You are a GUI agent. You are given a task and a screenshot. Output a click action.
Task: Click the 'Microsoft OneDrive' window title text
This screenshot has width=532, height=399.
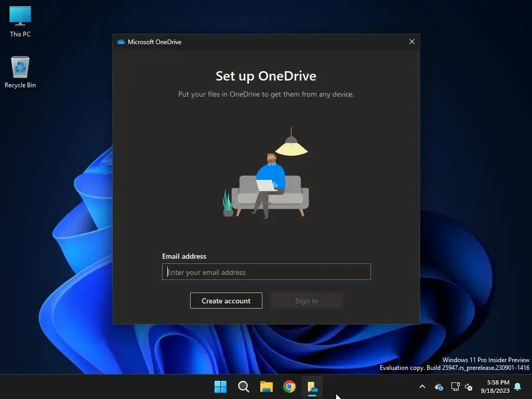tap(155, 42)
